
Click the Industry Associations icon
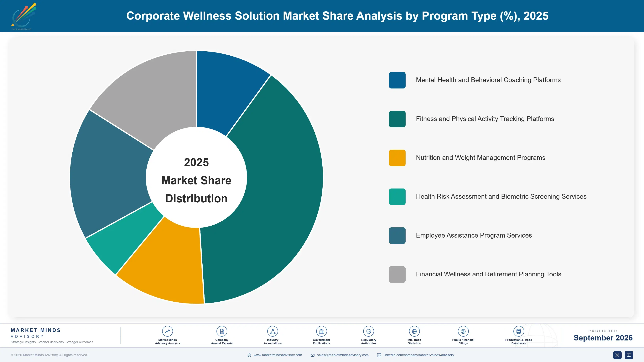click(x=273, y=331)
